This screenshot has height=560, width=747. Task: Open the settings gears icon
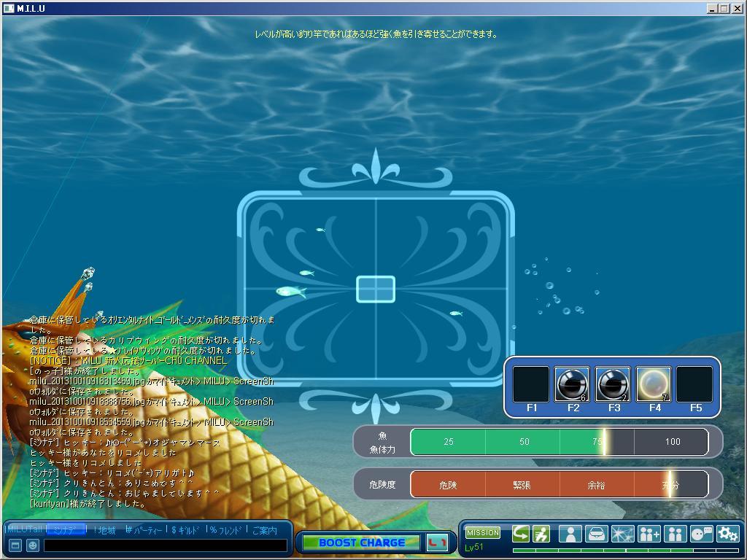(x=727, y=534)
